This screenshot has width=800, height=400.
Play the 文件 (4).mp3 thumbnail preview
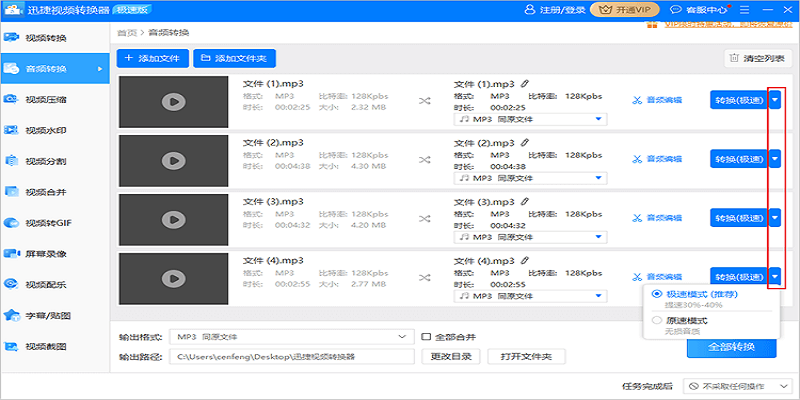pyautogui.click(x=174, y=276)
